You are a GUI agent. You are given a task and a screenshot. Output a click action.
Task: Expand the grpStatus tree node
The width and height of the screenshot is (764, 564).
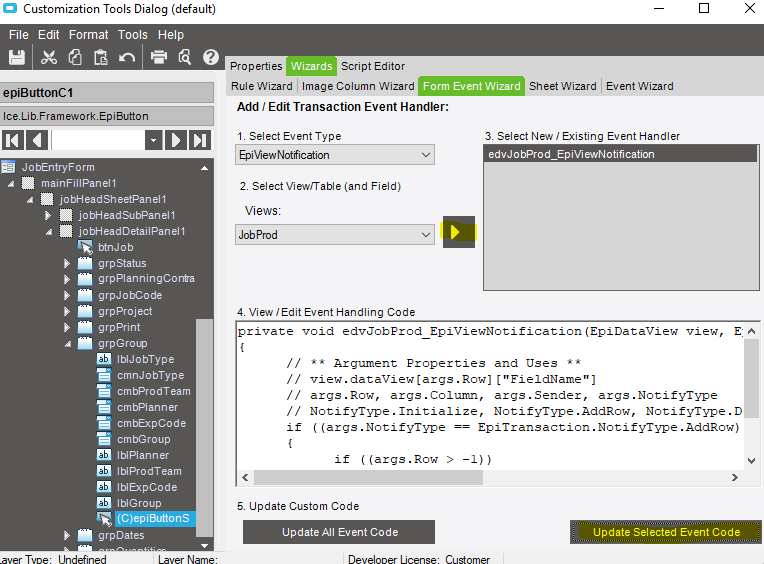67,263
